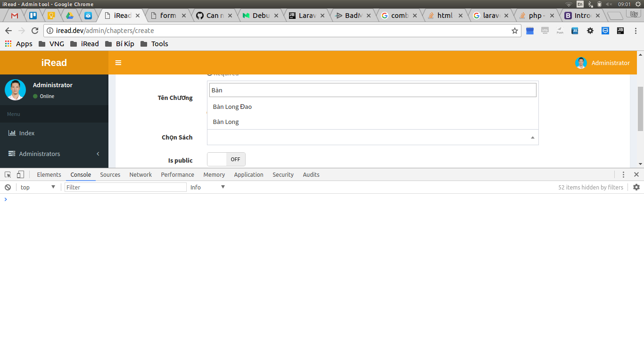Select the inspect element tool in DevTools
The image size is (644, 362).
8,174
